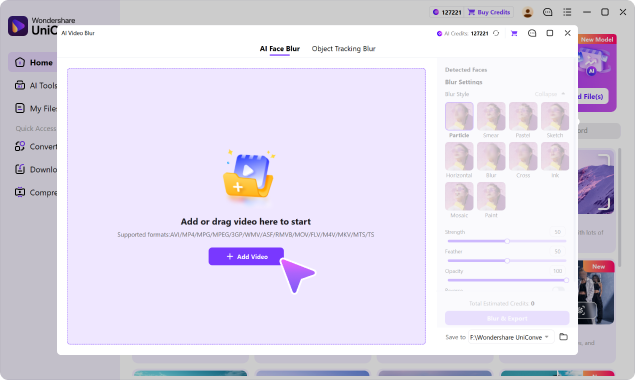Viewport: 635px width, 380px height.
Task: Collapse the Blur Style section
Action: [550, 94]
